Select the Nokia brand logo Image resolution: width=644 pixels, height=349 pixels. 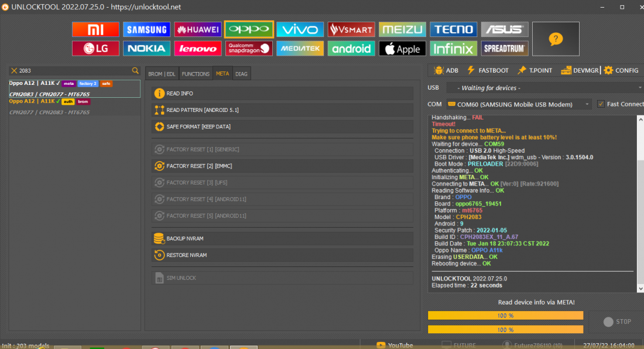pyautogui.click(x=146, y=49)
